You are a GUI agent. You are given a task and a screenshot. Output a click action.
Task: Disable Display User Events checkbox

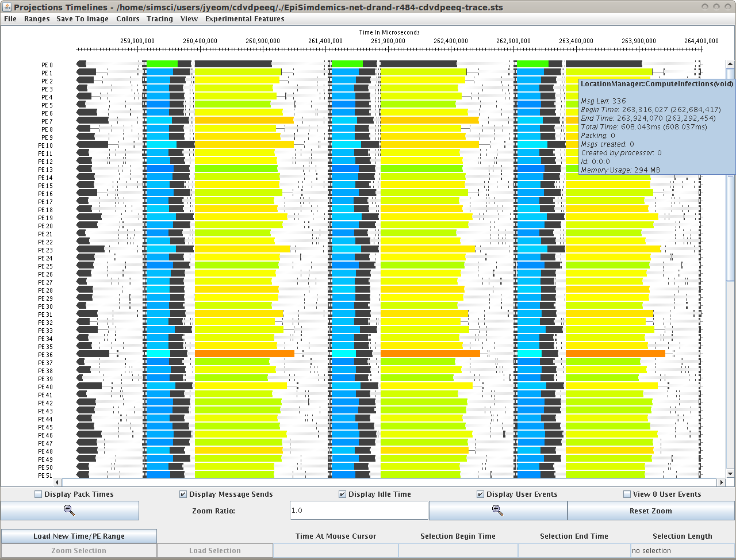pyautogui.click(x=481, y=494)
